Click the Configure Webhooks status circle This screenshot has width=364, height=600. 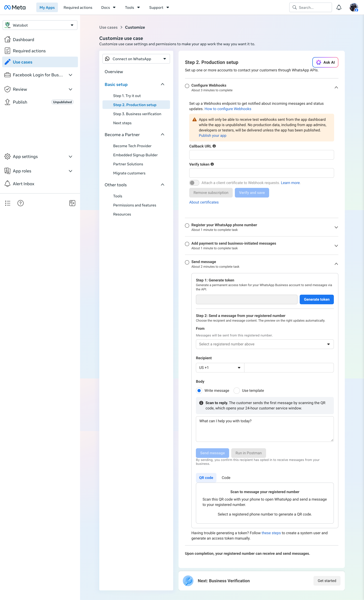[187, 86]
